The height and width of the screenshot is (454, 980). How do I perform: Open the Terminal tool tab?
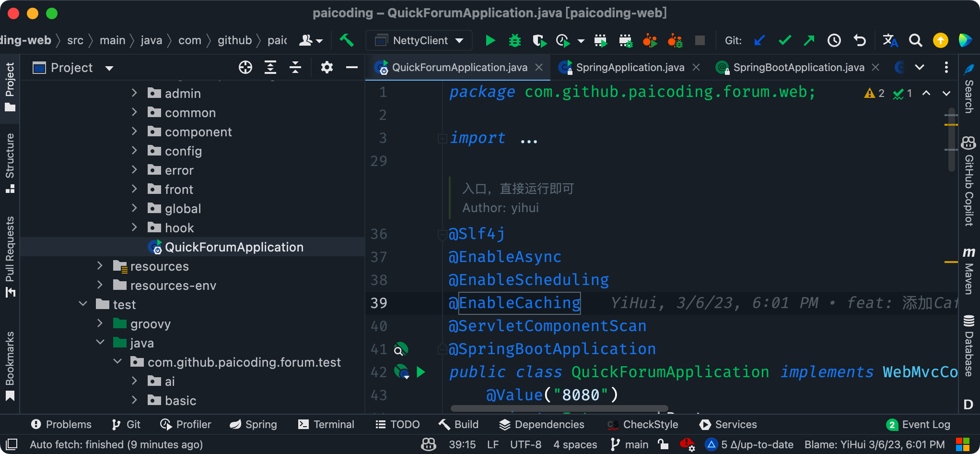(x=326, y=424)
